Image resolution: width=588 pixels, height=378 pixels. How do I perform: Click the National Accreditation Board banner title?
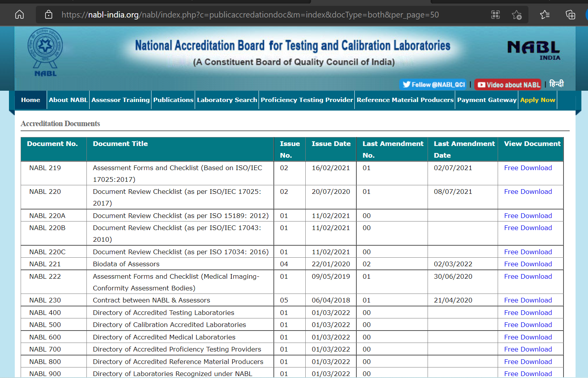pos(293,46)
